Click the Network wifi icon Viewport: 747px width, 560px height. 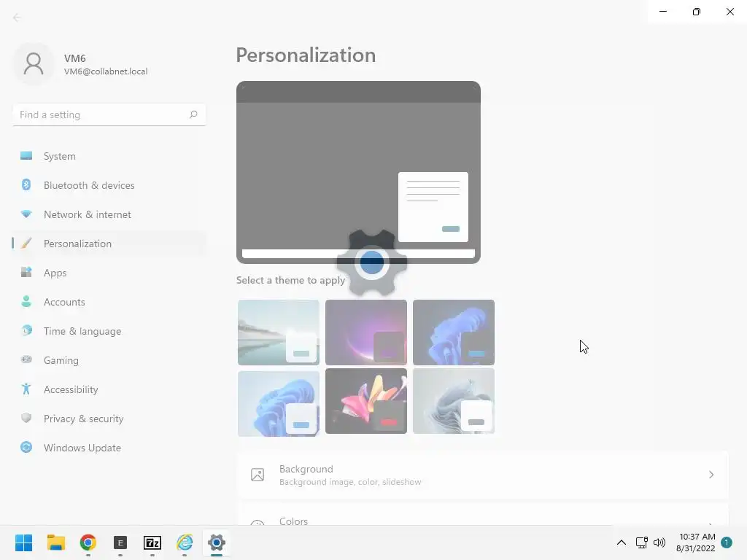point(26,214)
